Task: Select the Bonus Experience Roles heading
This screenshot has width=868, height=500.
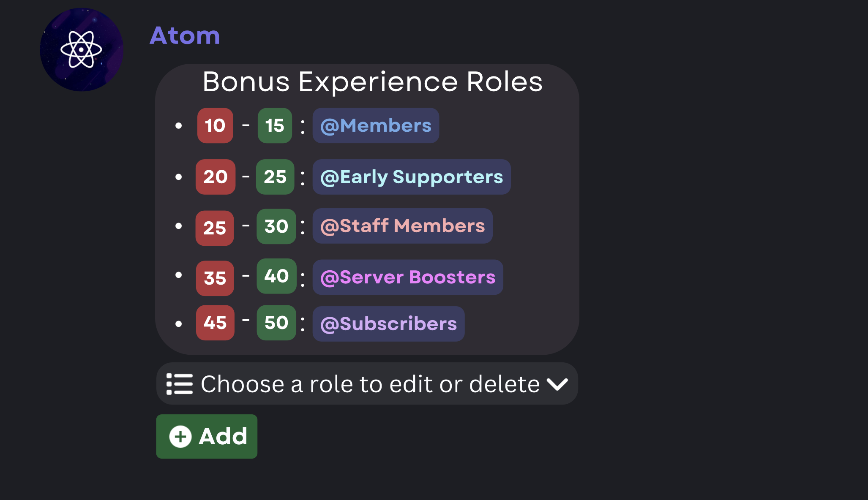Action: point(372,82)
